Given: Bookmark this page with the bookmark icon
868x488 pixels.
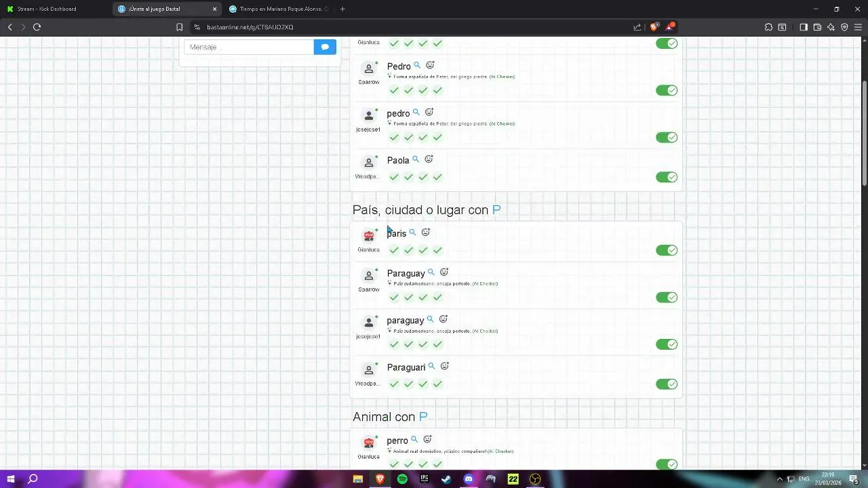Looking at the screenshot, I should (x=179, y=27).
